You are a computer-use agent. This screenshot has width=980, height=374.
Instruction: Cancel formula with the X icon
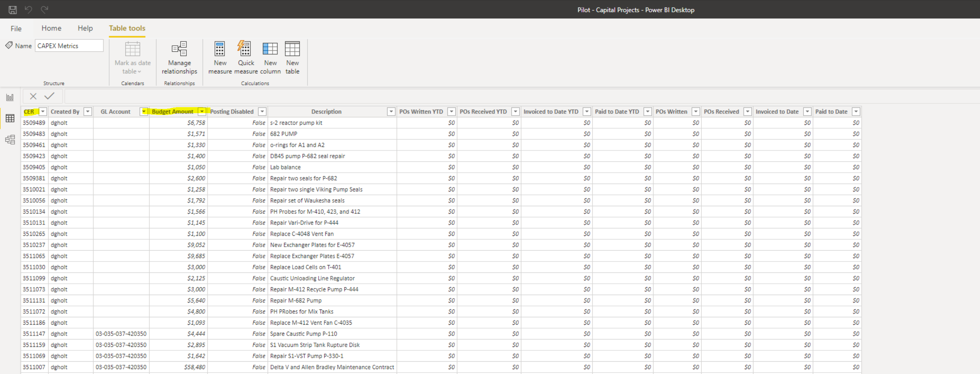[33, 96]
